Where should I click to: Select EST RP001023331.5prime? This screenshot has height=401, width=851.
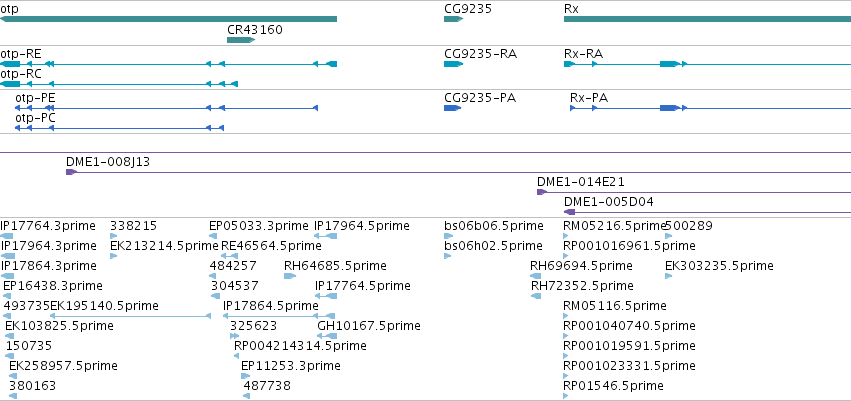click(566, 376)
